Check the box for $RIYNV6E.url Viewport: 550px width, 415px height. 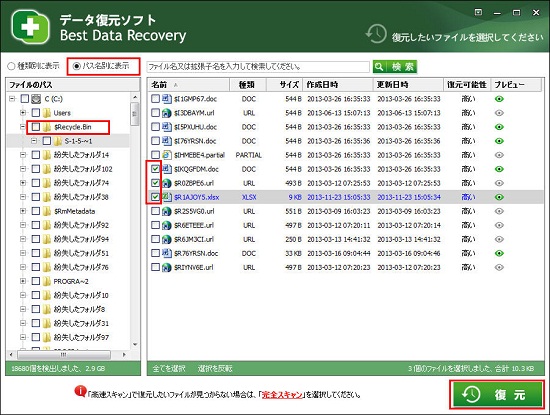pos(155,267)
